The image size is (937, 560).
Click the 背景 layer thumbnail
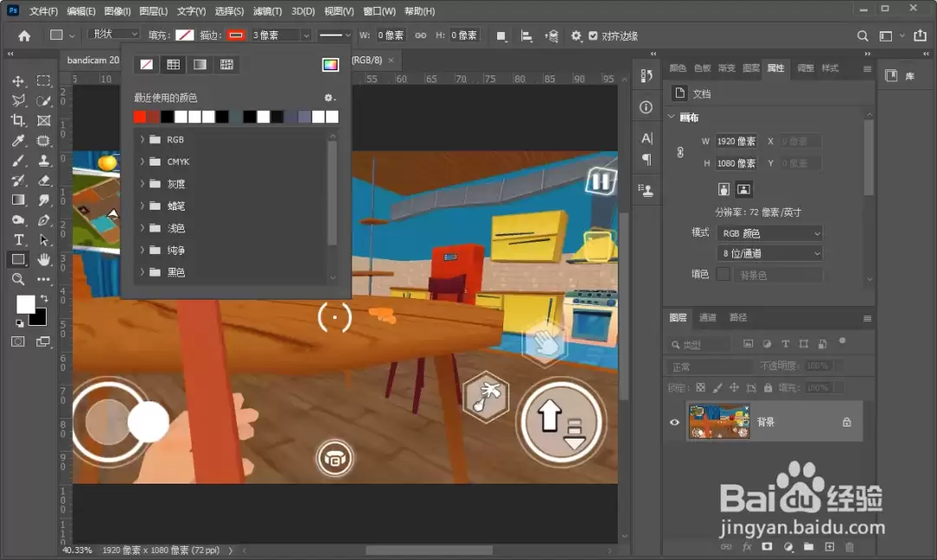click(719, 421)
